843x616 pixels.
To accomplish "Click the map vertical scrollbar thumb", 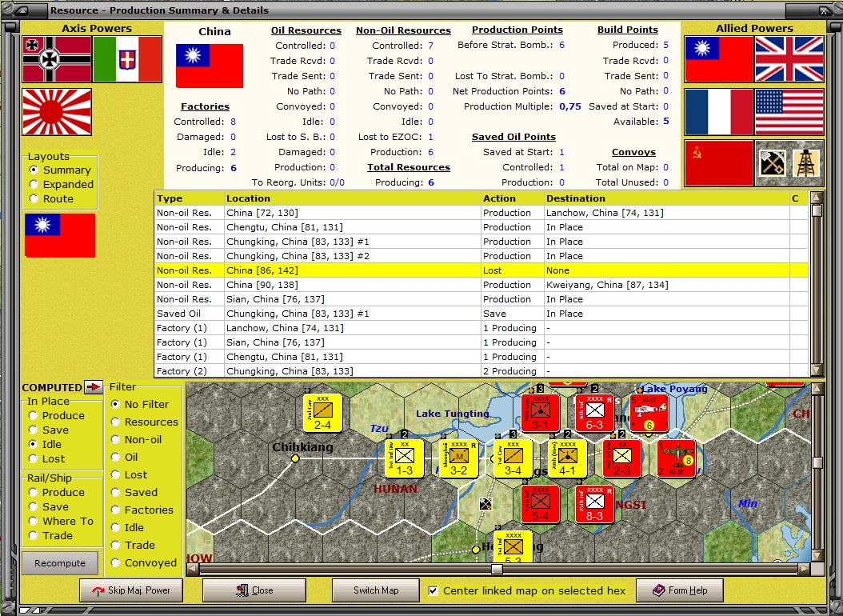I will [817, 463].
